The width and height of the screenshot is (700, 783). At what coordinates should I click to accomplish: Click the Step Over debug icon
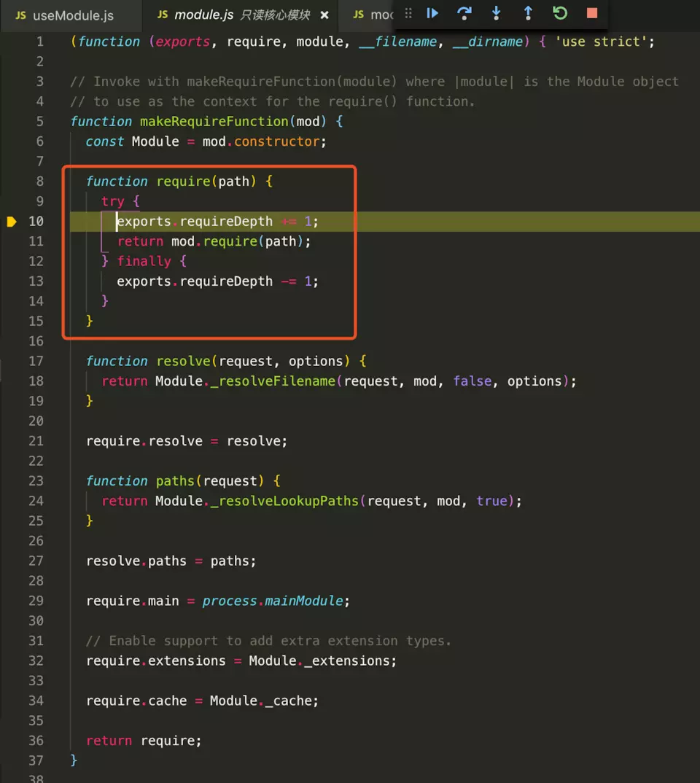click(x=464, y=13)
